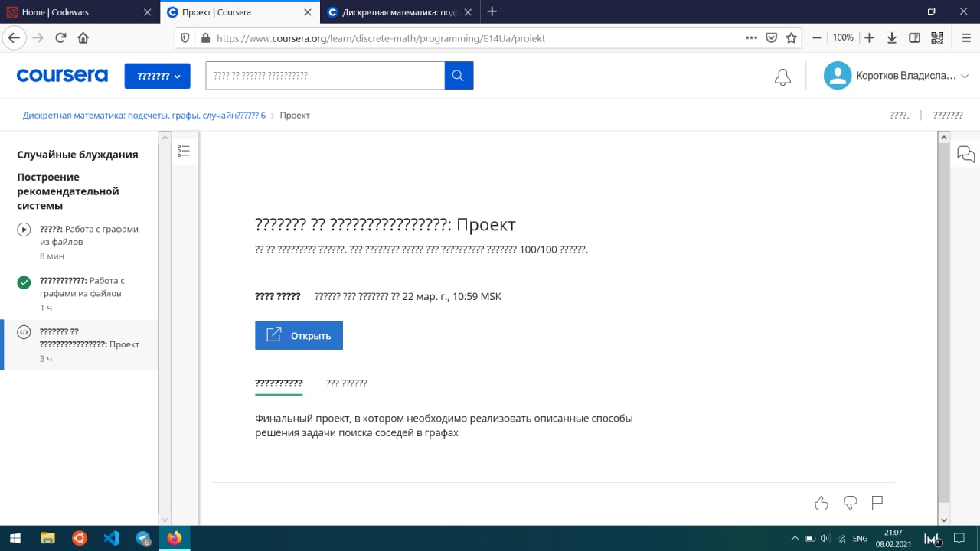
Task: Open Ubuntu from the taskbar
Action: 80,538
